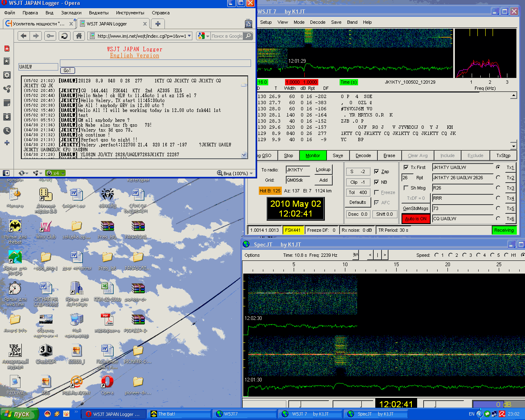Click Auto is ON button
Screen dimensions: 525x420
coord(416,219)
